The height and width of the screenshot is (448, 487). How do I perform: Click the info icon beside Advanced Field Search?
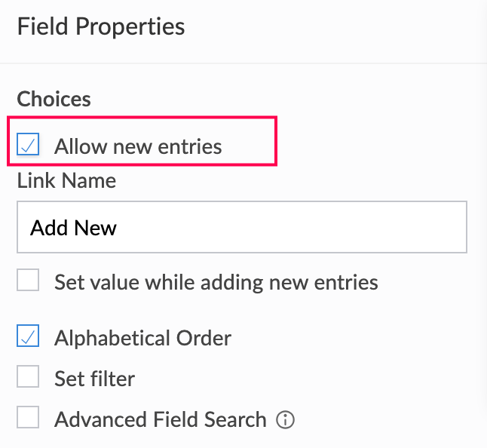coord(285,420)
